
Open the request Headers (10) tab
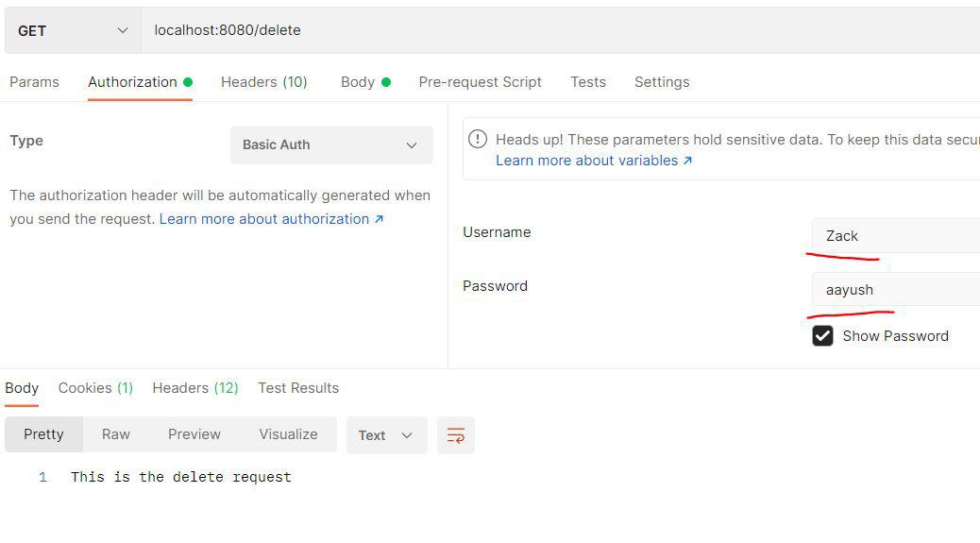[x=263, y=82]
